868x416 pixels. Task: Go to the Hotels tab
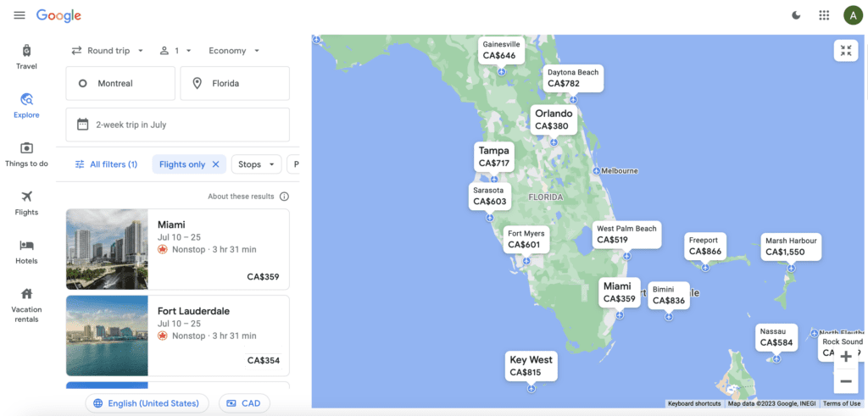[x=26, y=251]
